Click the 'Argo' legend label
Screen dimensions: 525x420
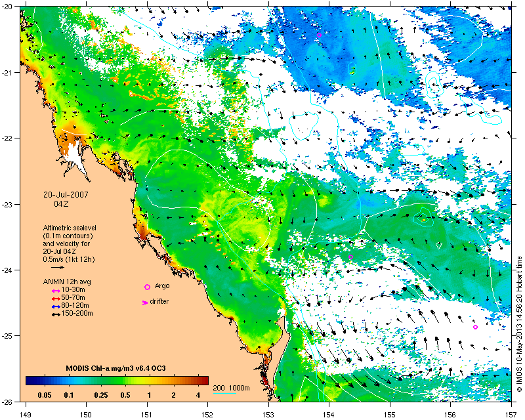point(162,286)
